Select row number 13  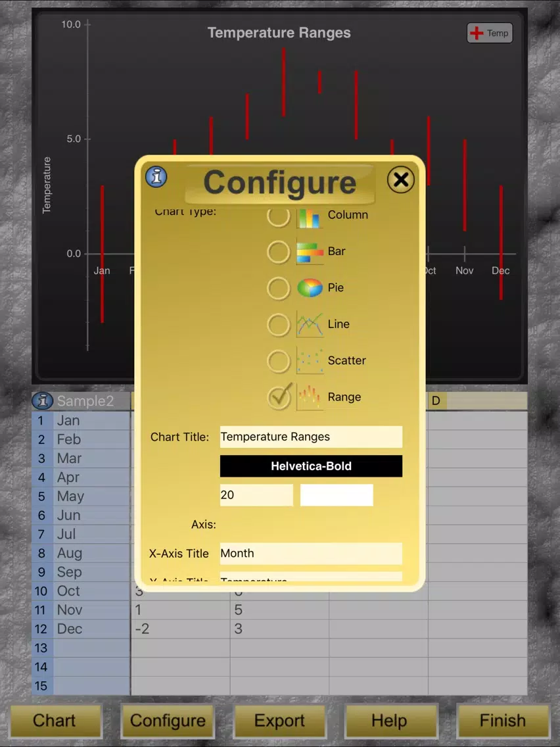(x=41, y=648)
